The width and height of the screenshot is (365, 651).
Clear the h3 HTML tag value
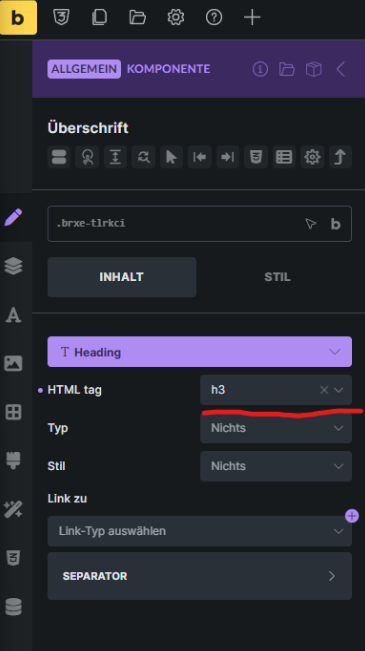[324, 390]
